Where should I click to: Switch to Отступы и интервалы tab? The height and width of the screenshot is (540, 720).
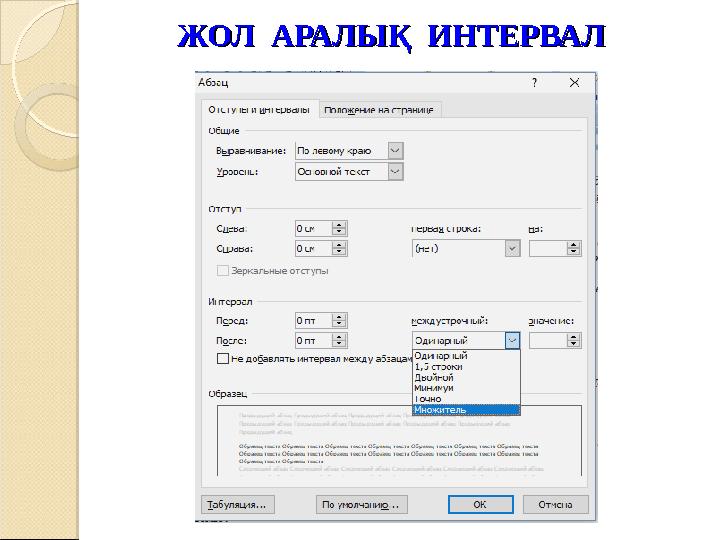pyautogui.click(x=259, y=110)
